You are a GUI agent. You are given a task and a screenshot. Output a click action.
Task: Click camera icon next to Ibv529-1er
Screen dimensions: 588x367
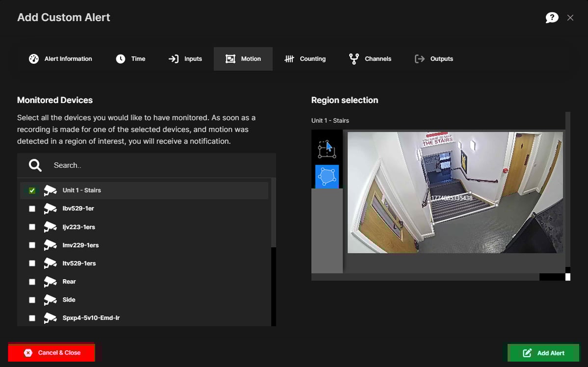click(50, 209)
